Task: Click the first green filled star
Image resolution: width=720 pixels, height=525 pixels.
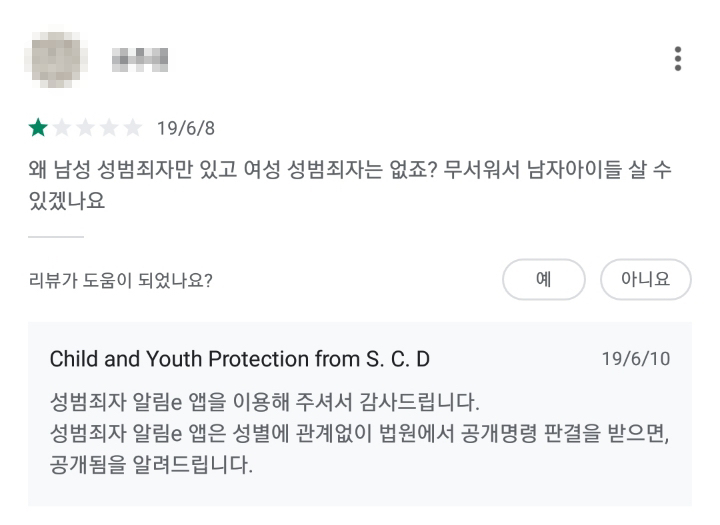Action: point(38,128)
